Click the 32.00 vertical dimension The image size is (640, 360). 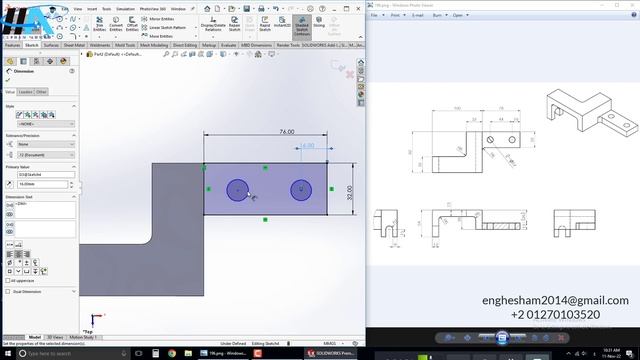pos(349,192)
